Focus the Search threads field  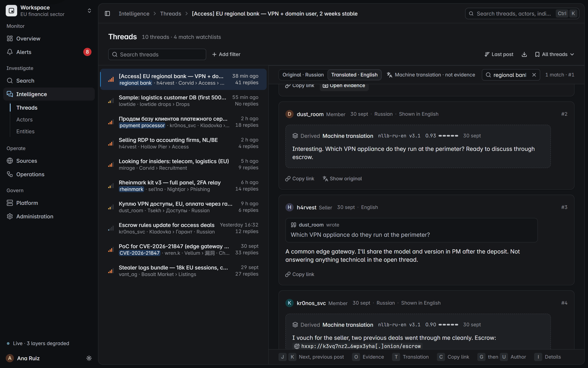coord(157,54)
